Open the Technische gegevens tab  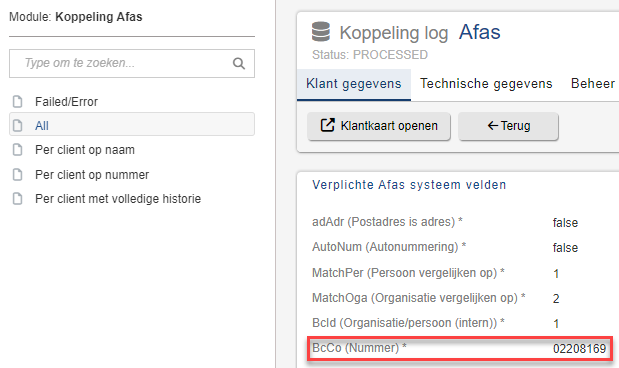(x=486, y=84)
